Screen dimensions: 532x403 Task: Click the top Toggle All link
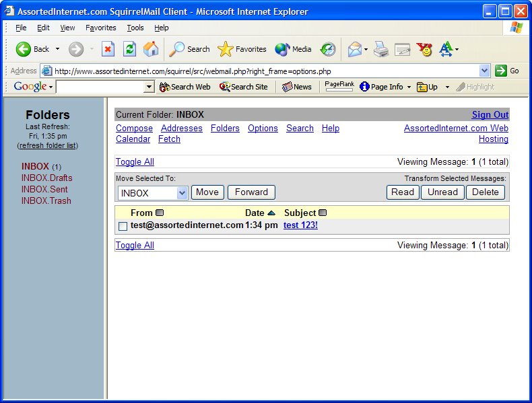pos(135,161)
